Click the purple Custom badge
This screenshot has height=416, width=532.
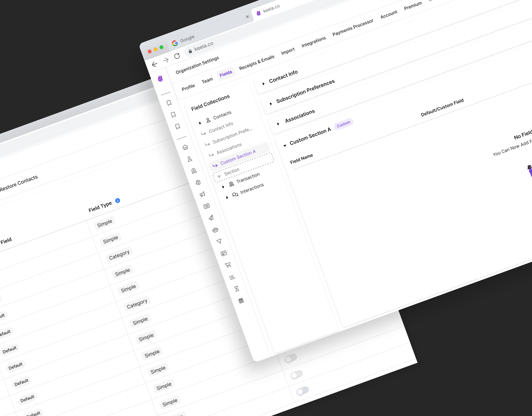coord(344,124)
